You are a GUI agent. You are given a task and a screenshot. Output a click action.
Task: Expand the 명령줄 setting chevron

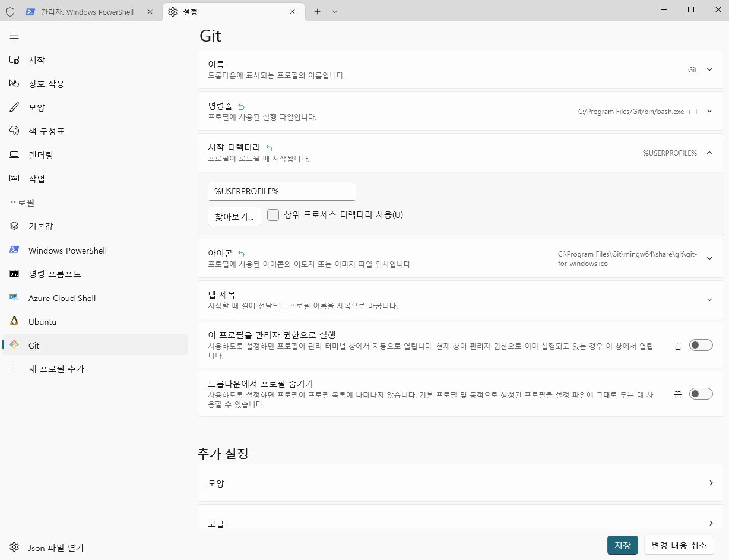709,111
